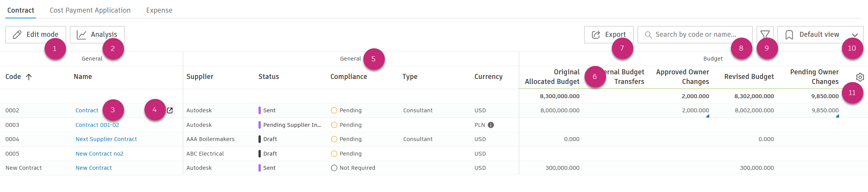Click Not Required compliance status circle
Screen dimensions: 868x192
(x=334, y=168)
